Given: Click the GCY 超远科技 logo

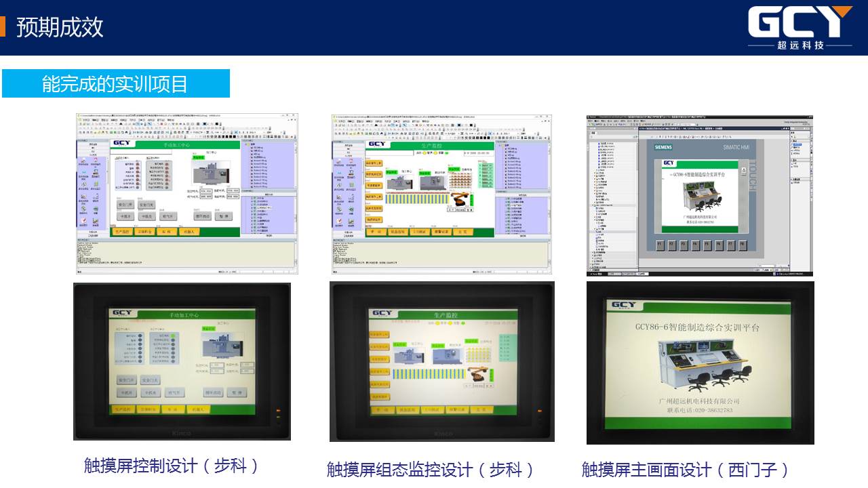Looking at the screenshot, I should click(800, 27).
